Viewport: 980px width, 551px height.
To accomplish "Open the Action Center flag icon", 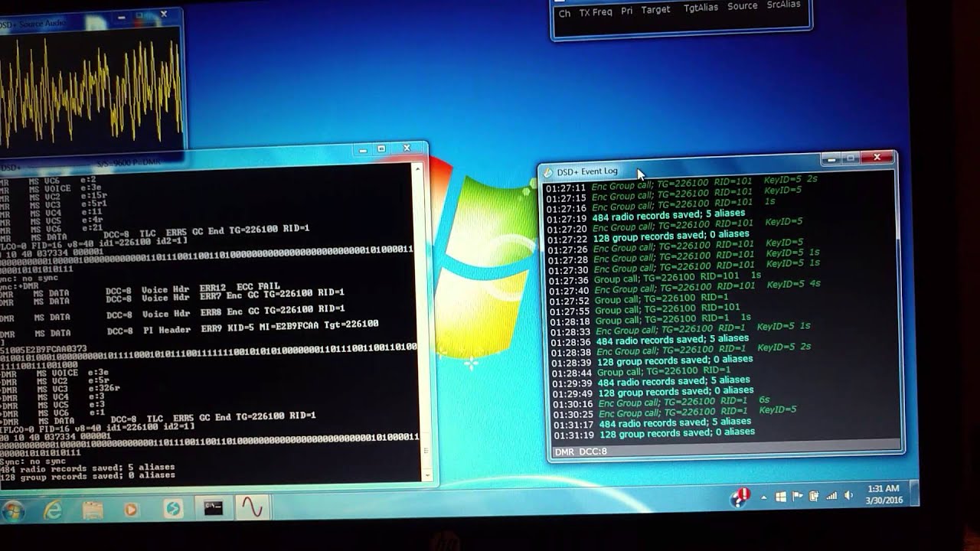I will (x=797, y=497).
